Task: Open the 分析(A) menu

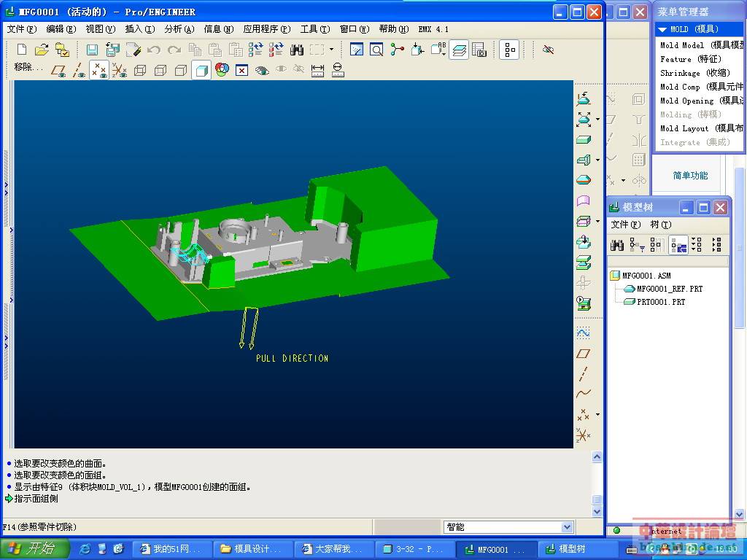Action: (x=179, y=29)
